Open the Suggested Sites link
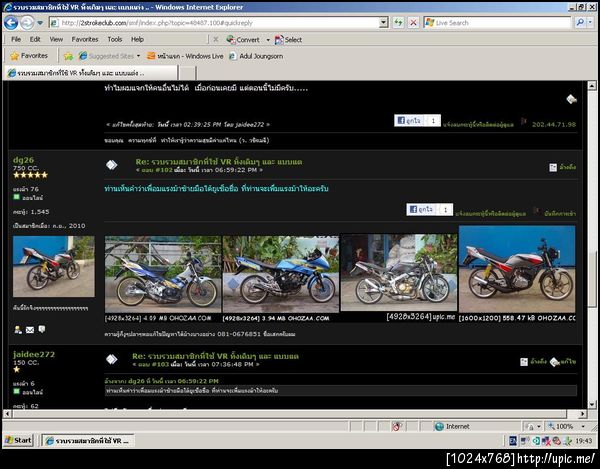This screenshot has width=600, height=469. (106, 56)
